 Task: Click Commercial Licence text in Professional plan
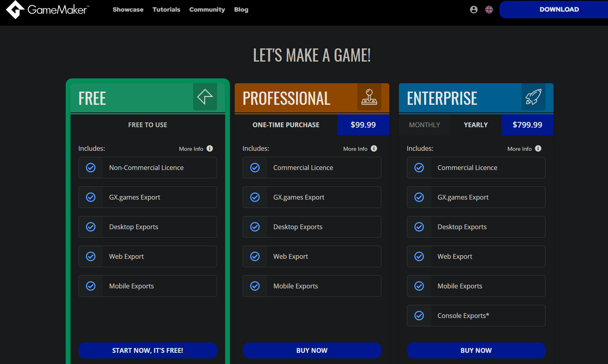point(303,168)
